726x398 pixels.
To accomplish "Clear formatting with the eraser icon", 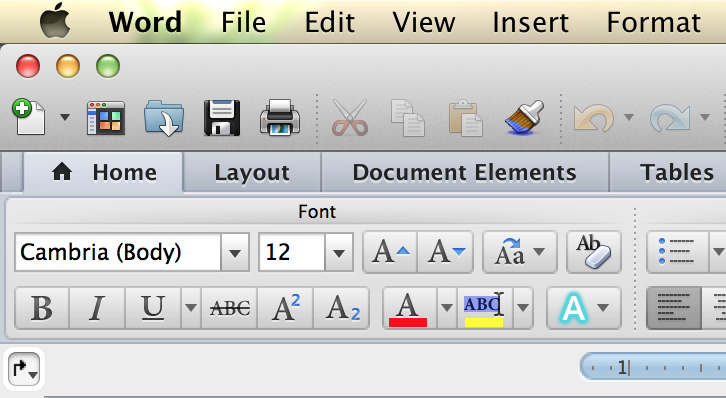I will point(594,252).
